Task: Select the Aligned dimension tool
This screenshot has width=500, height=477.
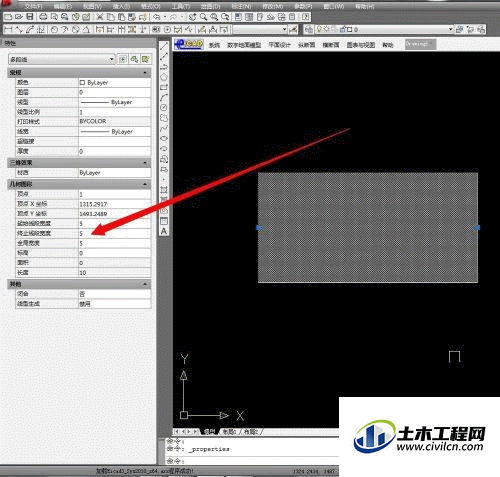Action: click(19, 30)
